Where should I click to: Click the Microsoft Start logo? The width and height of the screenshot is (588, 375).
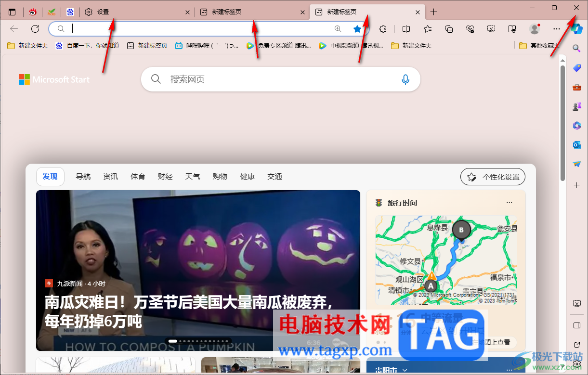tap(54, 79)
